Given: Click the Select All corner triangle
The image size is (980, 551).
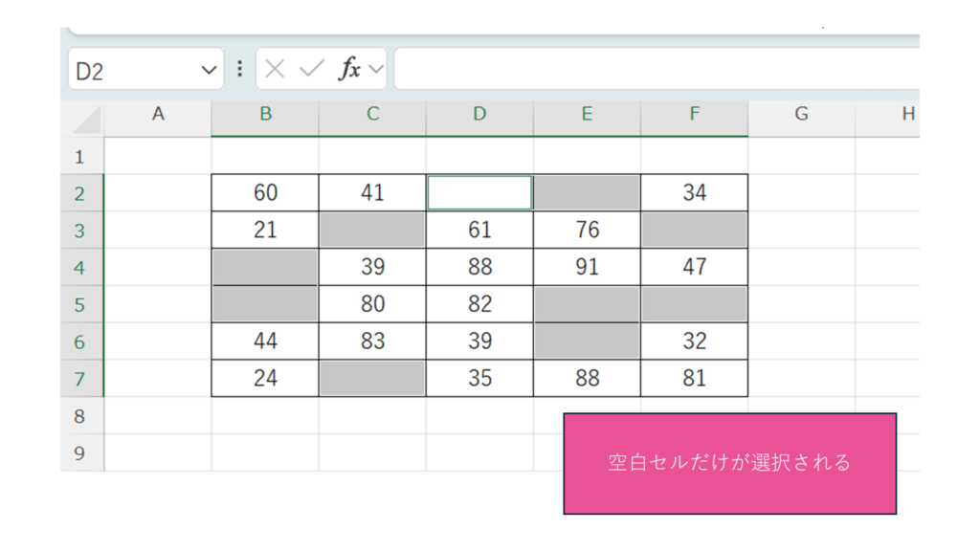Looking at the screenshot, I should click(86, 120).
